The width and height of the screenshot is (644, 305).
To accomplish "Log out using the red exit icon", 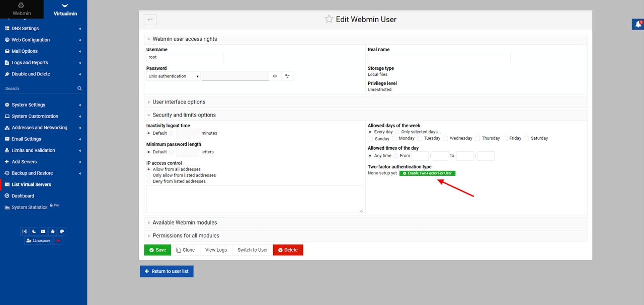I will point(58,241).
